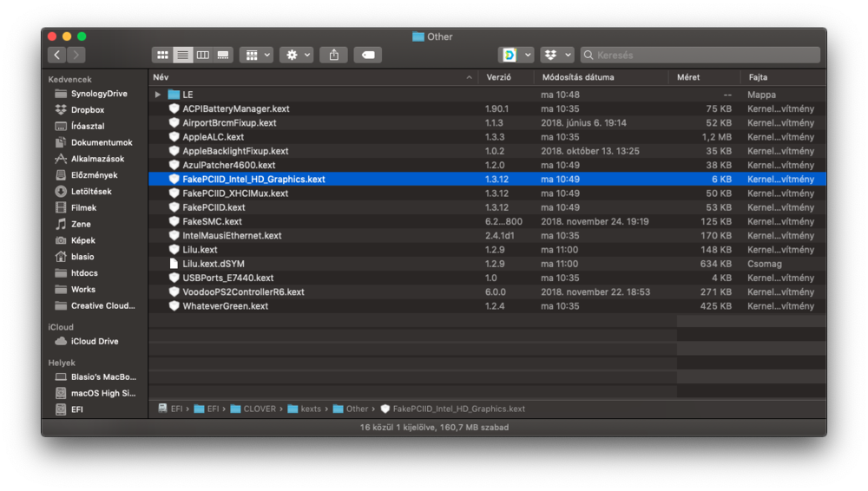
Task: Click the Keresés search field
Action: coord(703,55)
